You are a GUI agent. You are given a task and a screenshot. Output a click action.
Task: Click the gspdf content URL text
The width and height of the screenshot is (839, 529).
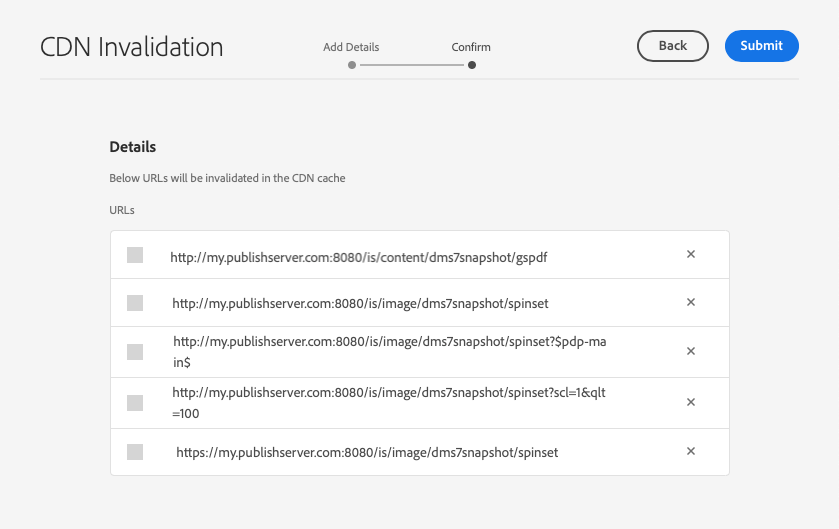tap(359, 257)
